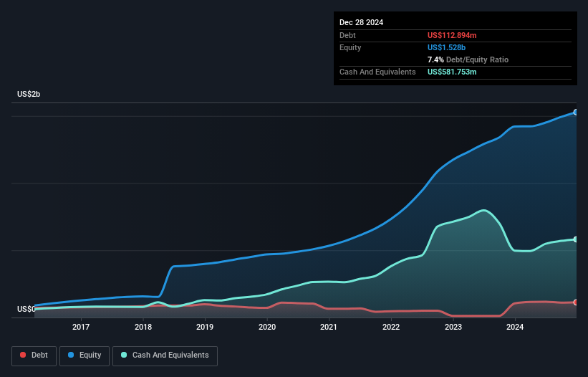Click the Cash And Equivalents endpoint marker
This screenshot has height=377, width=588.
576,239
